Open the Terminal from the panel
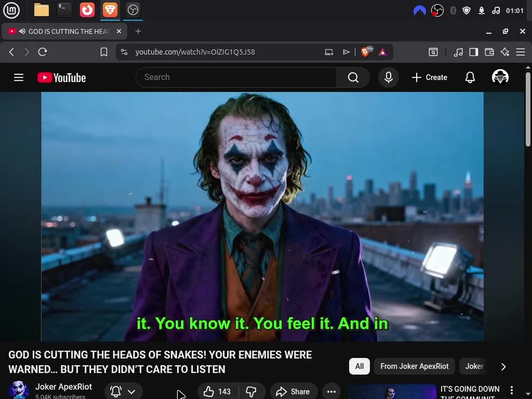The height and width of the screenshot is (399, 532). (x=64, y=10)
